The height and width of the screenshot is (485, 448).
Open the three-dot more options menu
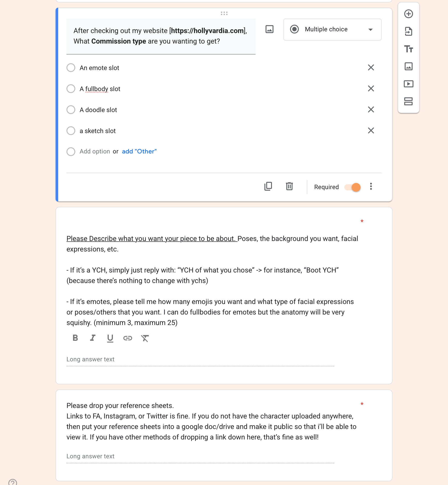(x=371, y=186)
